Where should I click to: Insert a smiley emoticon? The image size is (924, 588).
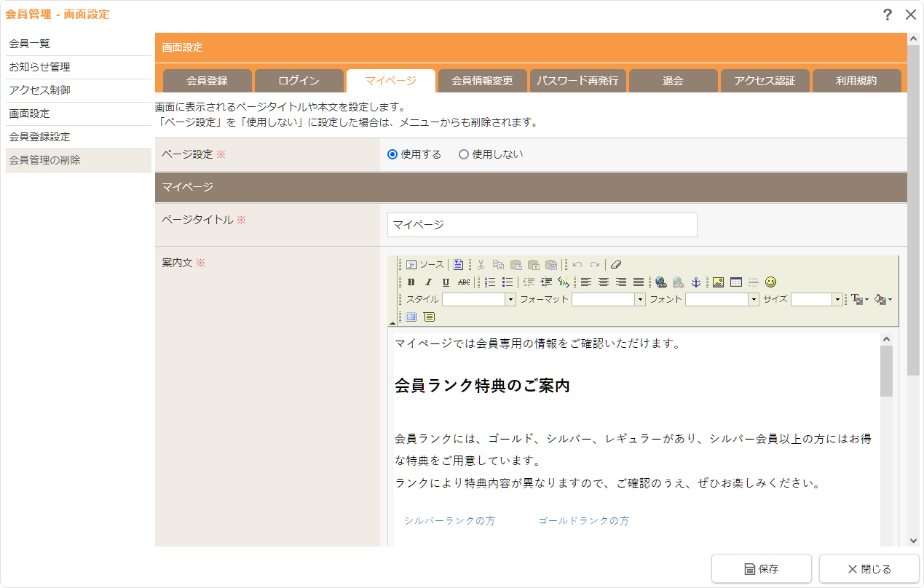[771, 282]
